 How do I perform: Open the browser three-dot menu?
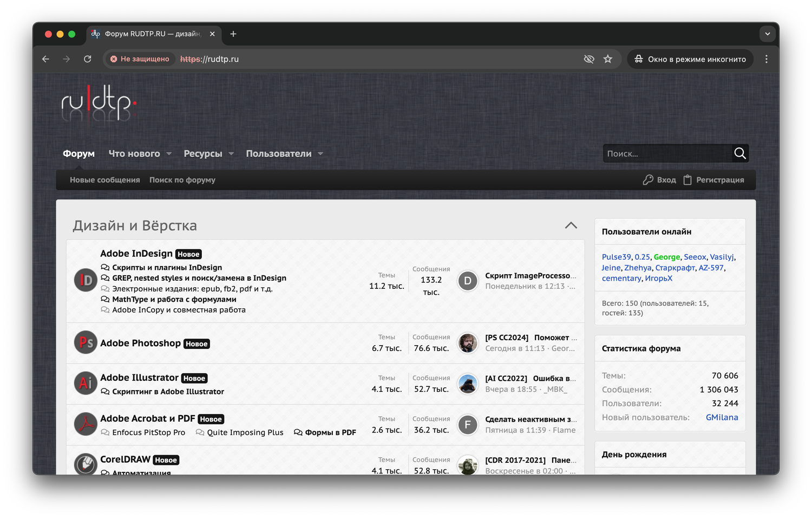[x=766, y=59]
